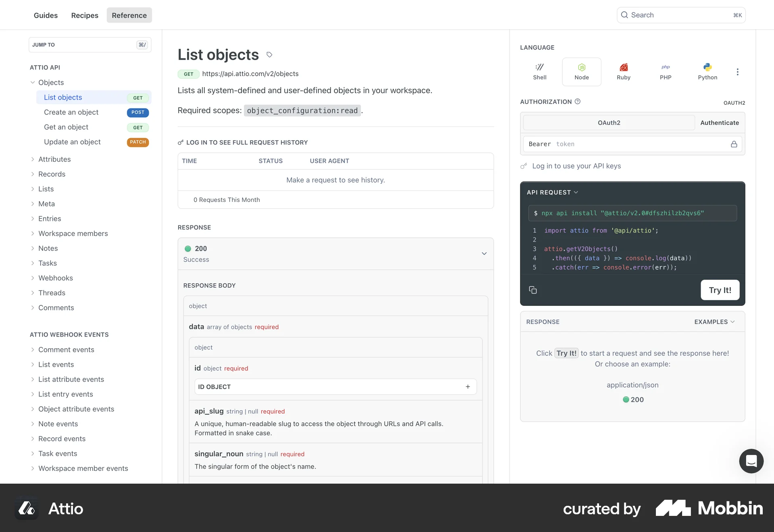Open the overflow menu for more languages
Viewport: 774px width, 532px height.
(738, 72)
